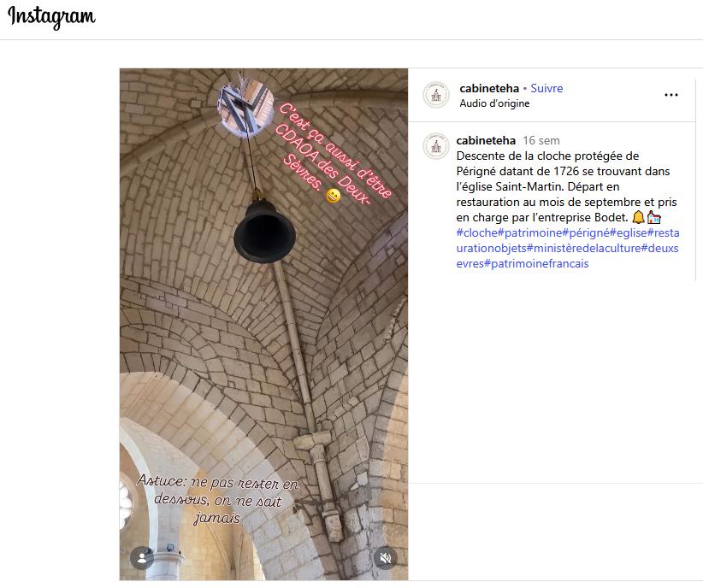This screenshot has width=703, height=588.
Task: Follow cabineteha with the Suivre link
Action: 546,88
